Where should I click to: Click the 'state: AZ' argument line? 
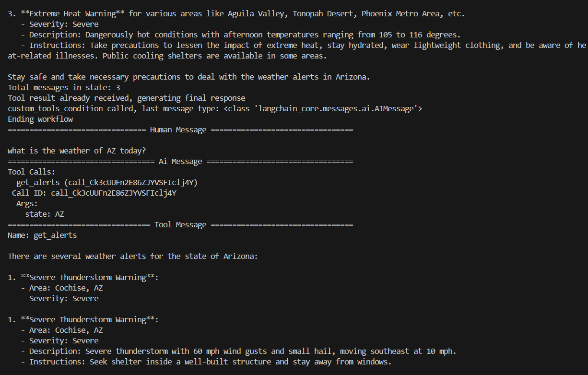(45, 214)
